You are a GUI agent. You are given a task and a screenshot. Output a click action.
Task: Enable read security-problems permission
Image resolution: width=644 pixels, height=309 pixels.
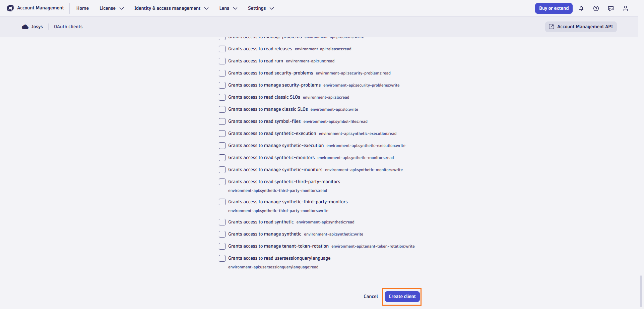click(x=222, y=73)
